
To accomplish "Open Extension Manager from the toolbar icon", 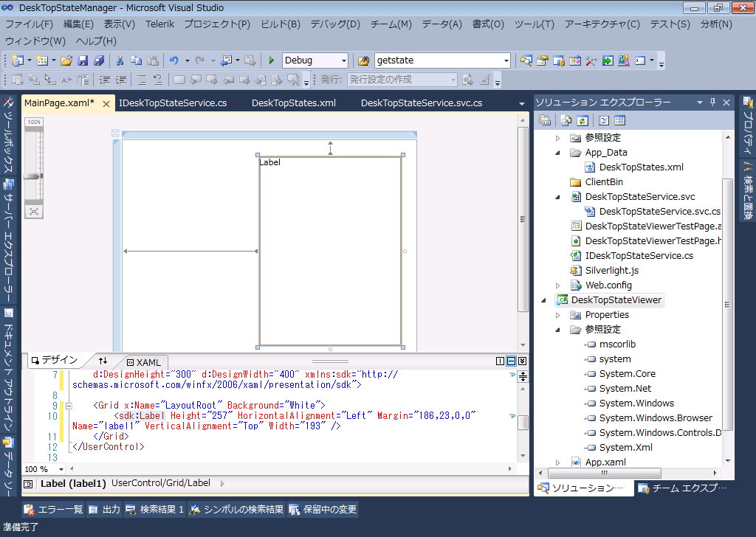I will point(624,60).
